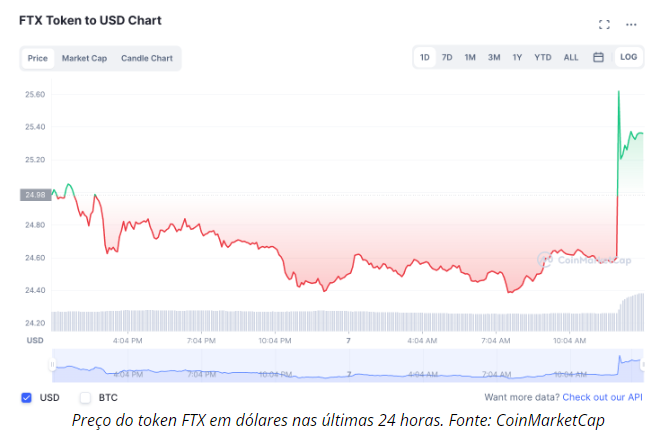Click the green price spike peak
The width and height of the screenshot is (668, 437).
coord(619,92)
